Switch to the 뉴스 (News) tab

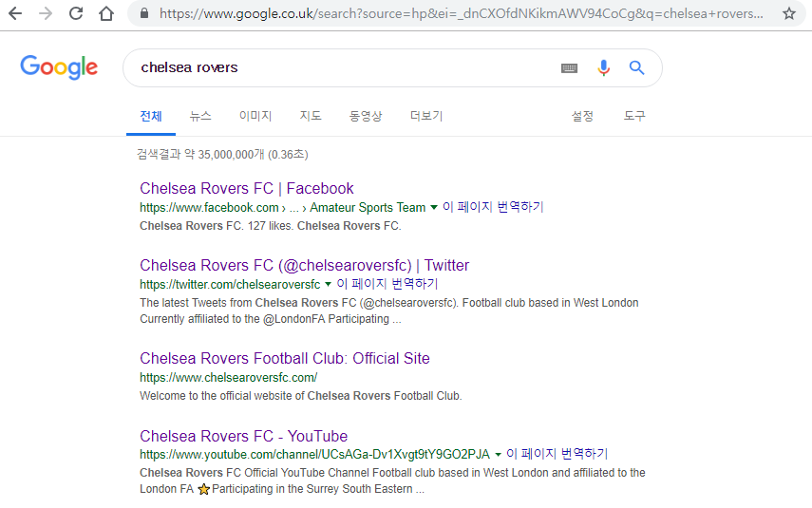click(x=200, y=116)
